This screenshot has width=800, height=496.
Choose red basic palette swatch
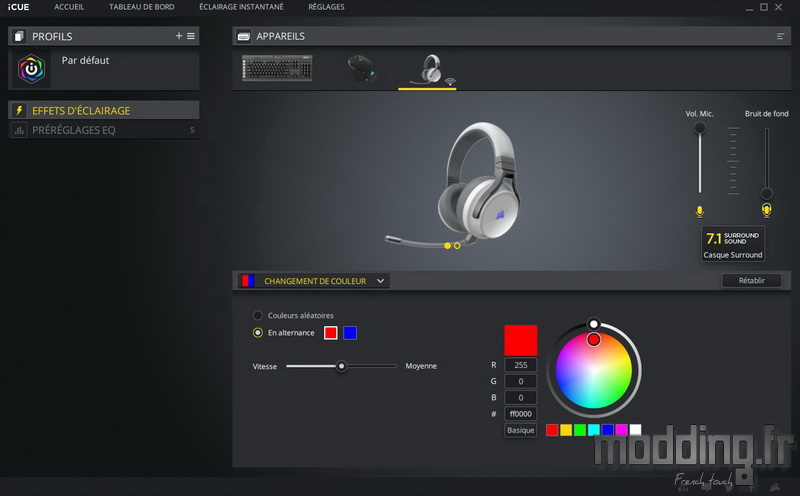[x=552, y=430]
